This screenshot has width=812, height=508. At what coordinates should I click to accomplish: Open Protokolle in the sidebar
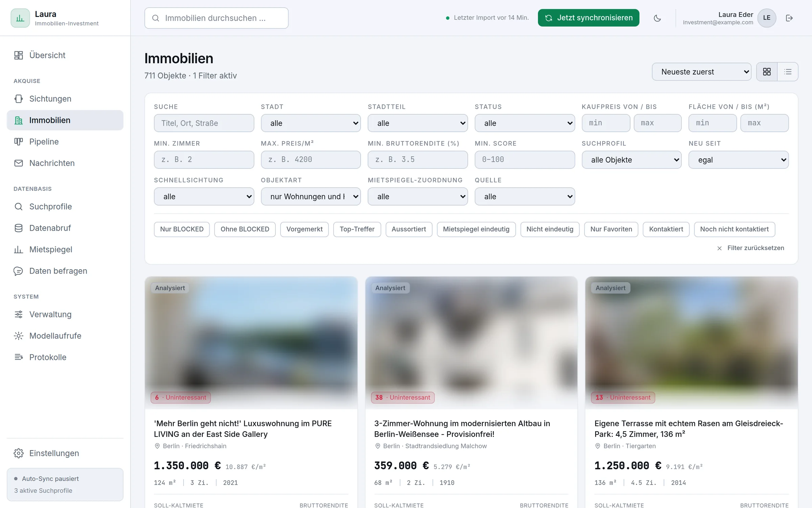pos(65,357)
